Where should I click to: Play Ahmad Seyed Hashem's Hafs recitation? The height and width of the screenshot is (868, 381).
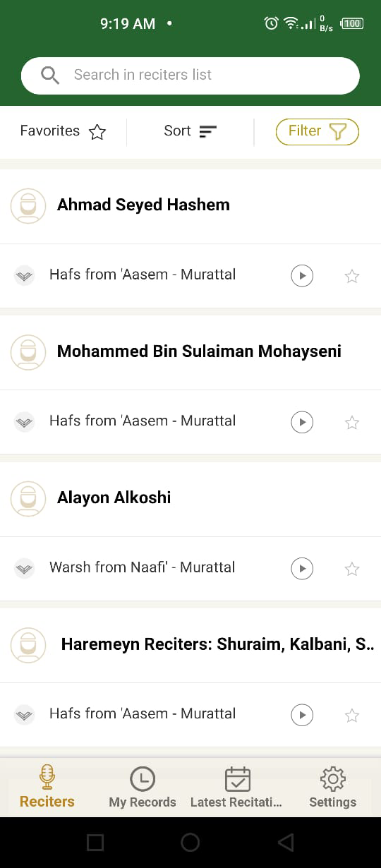pyautogui.click(x=302, y=276)
